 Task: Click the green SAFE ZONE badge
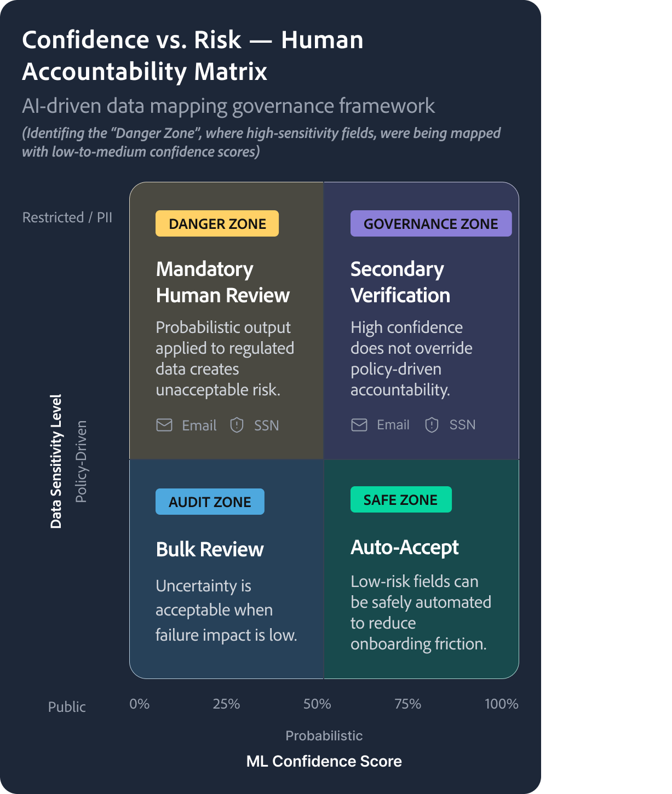[x=401, y=499]
